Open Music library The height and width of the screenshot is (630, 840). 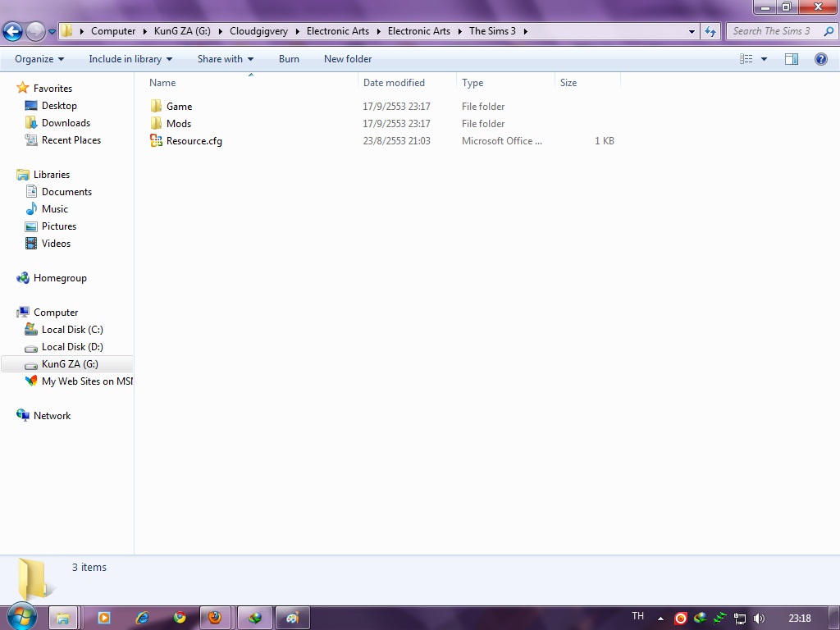pyautogui.click(x=55, y=209)
